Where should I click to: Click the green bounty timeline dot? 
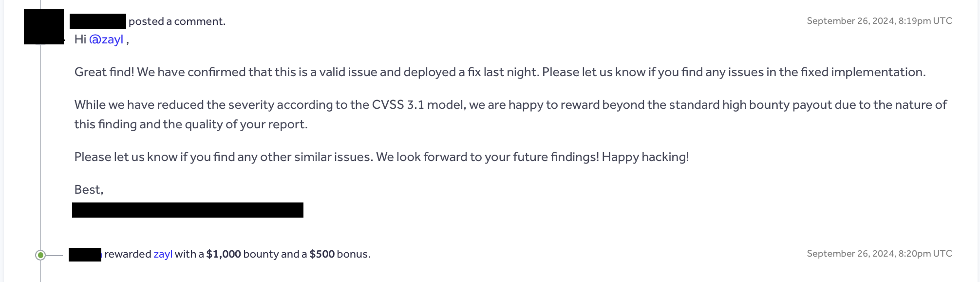coord(40,255)
